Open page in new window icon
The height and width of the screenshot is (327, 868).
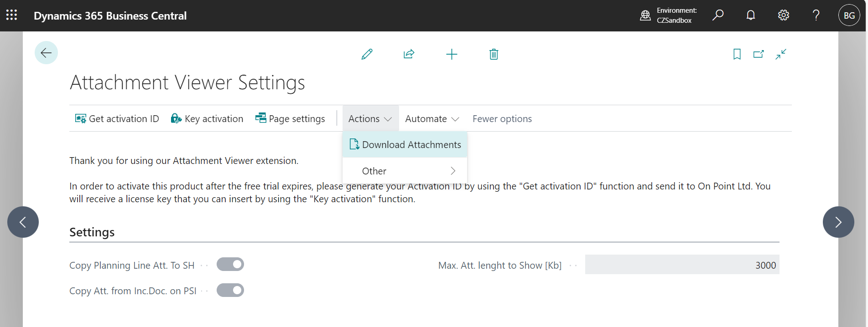(759, 54)
